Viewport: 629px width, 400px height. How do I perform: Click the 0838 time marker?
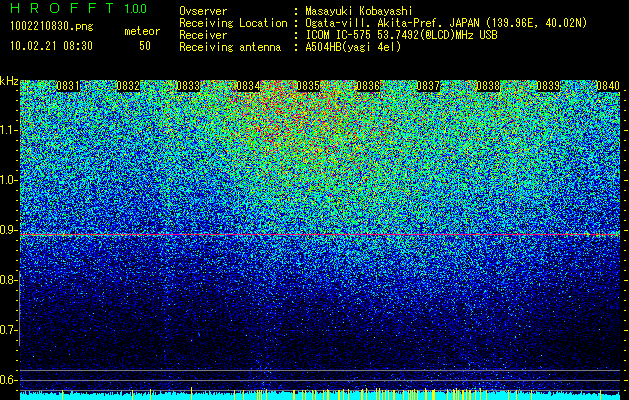pyautogui.click(x=489, y=86)
